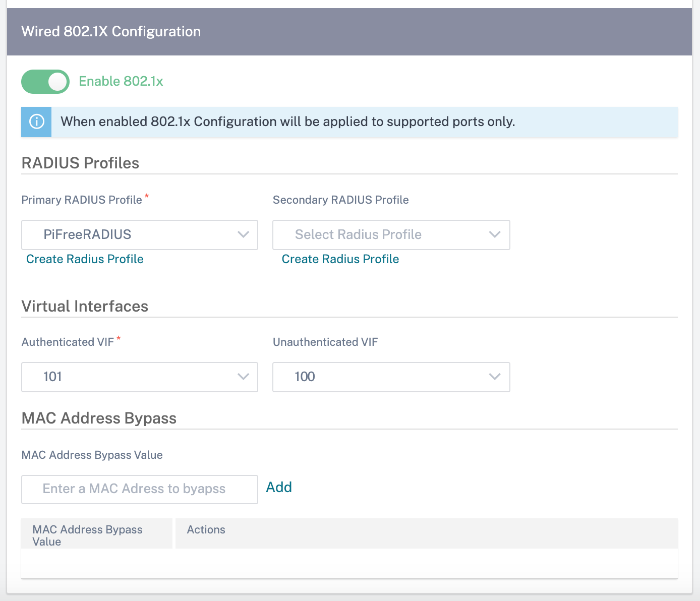Click the Wired 802.1X Configuration header bar
The height and width of the screenshot is (601, 700).
point(349,32)
